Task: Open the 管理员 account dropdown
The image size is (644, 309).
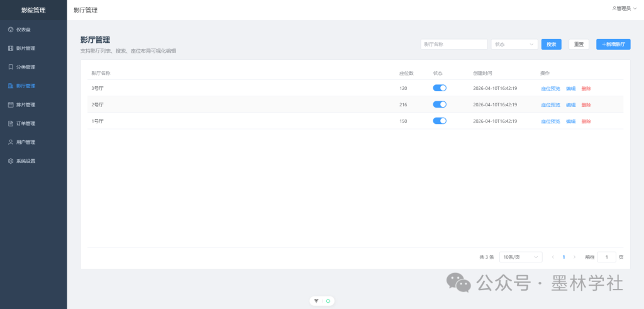Action: pos(625,9)
